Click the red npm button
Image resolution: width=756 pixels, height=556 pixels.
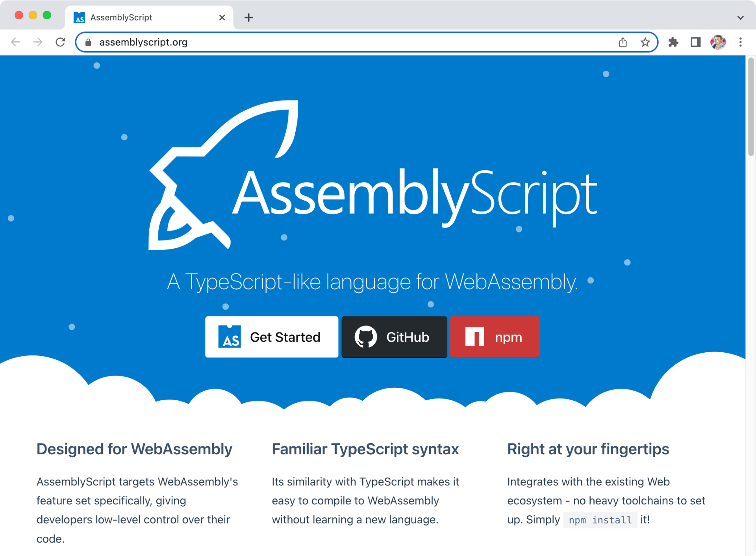tap(495, 337)
